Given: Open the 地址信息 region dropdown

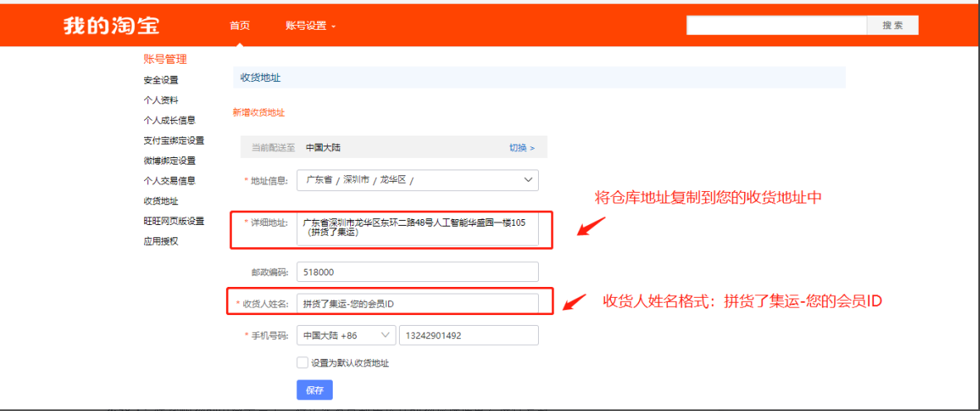Looking at the screenshot, I should point(417,180).
